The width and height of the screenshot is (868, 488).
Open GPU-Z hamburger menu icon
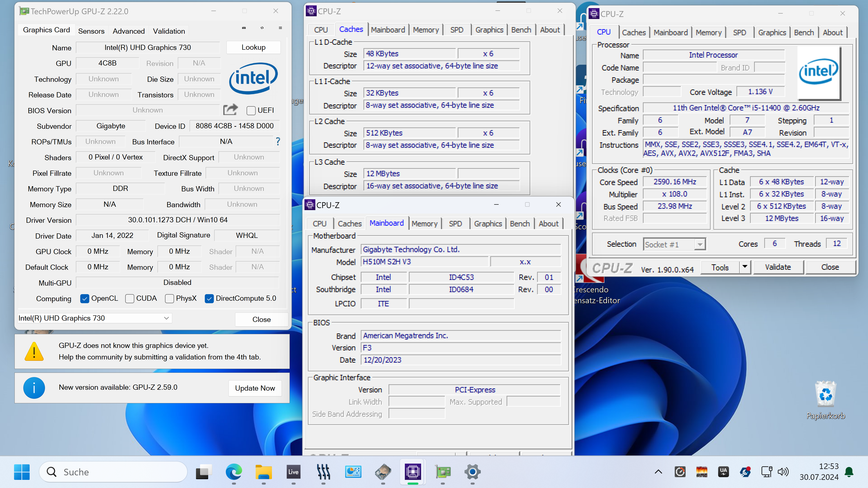point(280,28)
